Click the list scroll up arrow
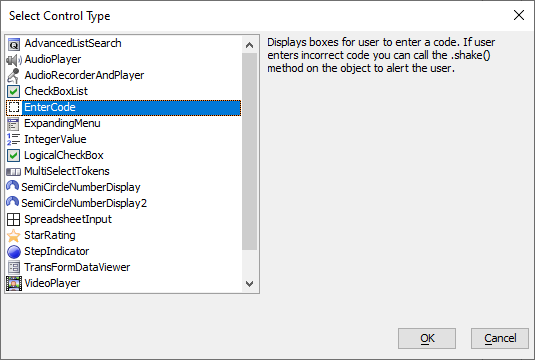 coord(249,45)
